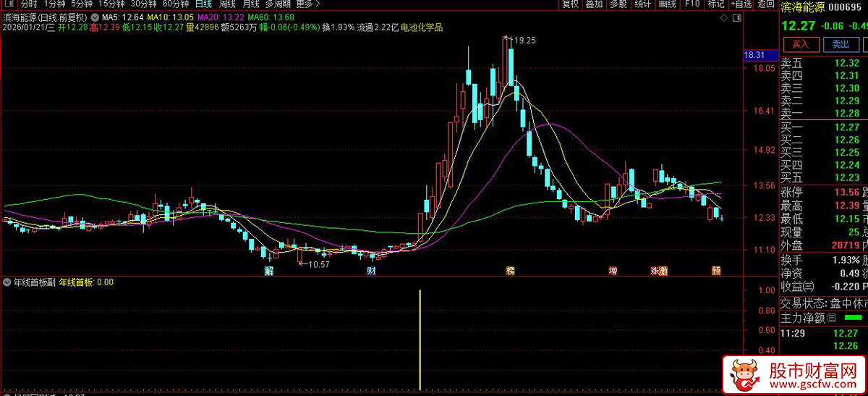Image resolution: width=868 pixels, height=396 pixels.
Task: Click the 最高 value 12.39
Action: [x=847, y=206]
